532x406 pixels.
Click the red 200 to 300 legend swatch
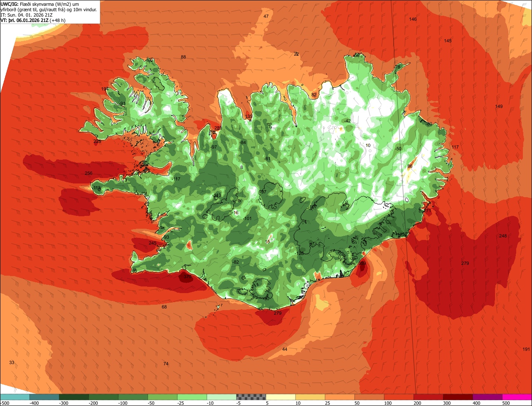click(x=428, y=397)
